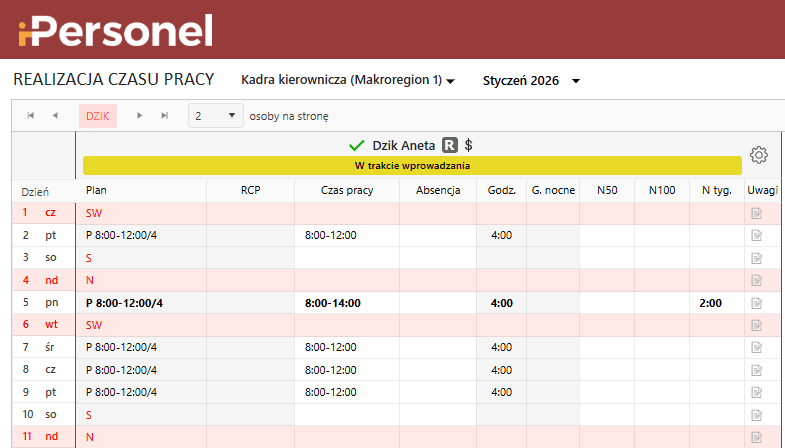
Task: Open the Styczeń 2026 month dropdown
Action: coord(531,80)
